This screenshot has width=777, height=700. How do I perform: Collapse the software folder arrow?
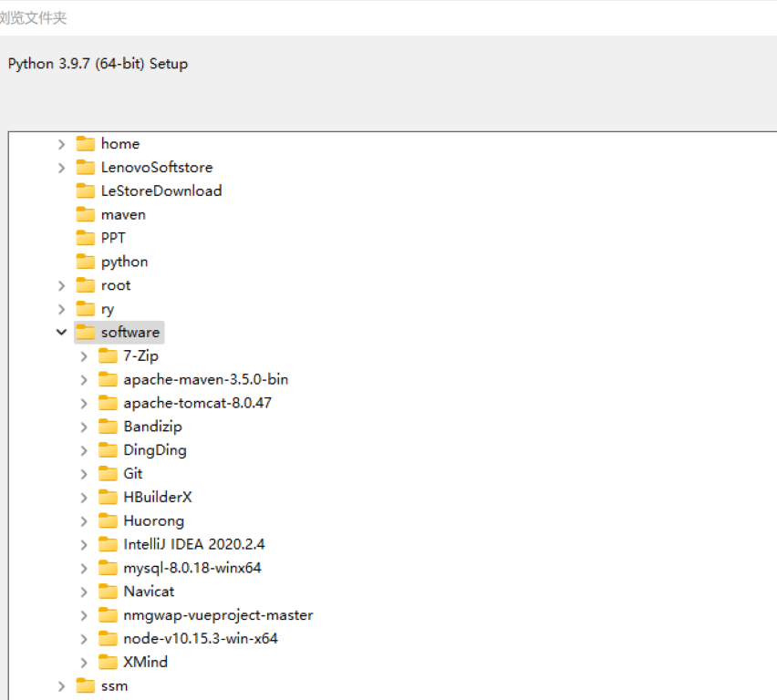click(x=61, y=332)
